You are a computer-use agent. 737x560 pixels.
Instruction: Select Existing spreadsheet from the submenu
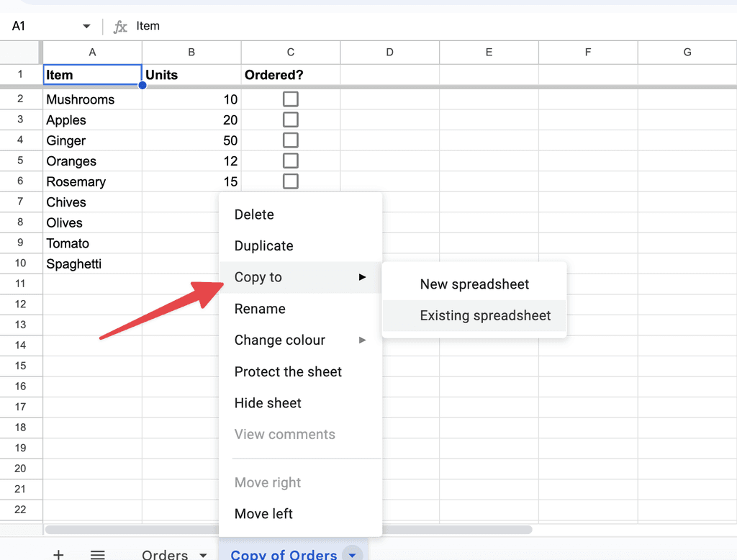484,315
